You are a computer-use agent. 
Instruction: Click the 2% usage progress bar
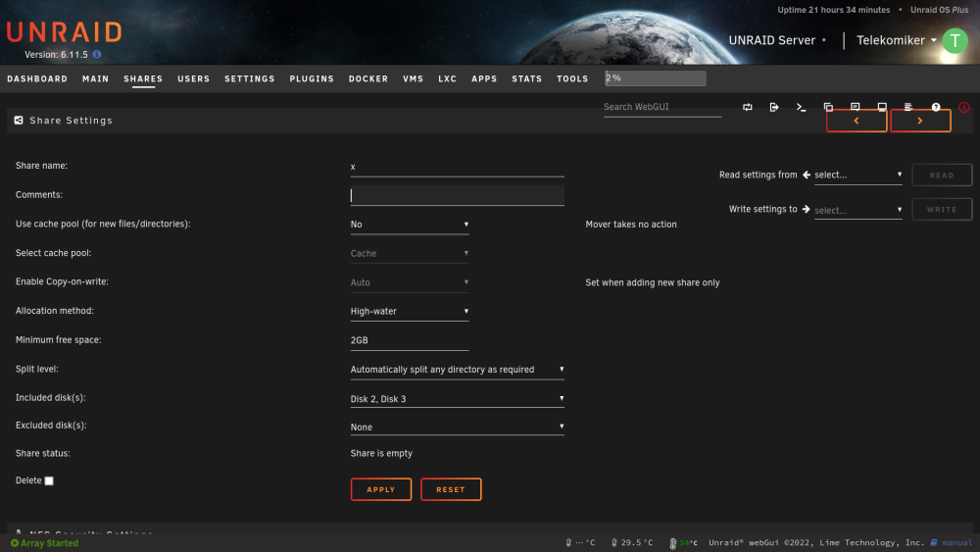(655, 78)
